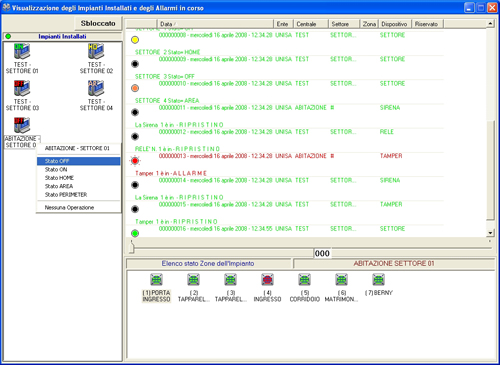Click yellow status dot of event 000000008

point(135,40)
